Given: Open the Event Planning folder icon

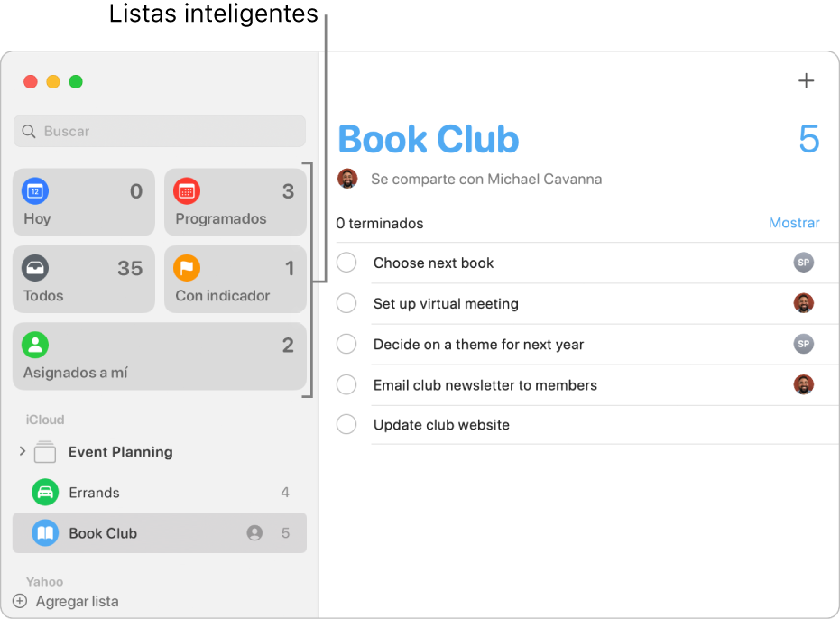Looking at the screenshot, I should (44, 452).
